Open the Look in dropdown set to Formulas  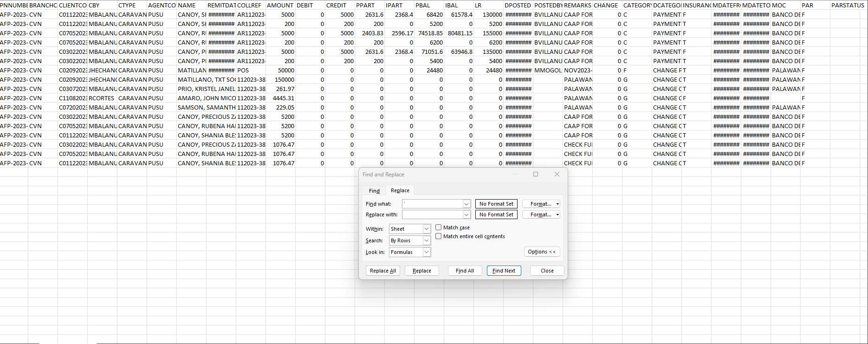pos(427,252)
